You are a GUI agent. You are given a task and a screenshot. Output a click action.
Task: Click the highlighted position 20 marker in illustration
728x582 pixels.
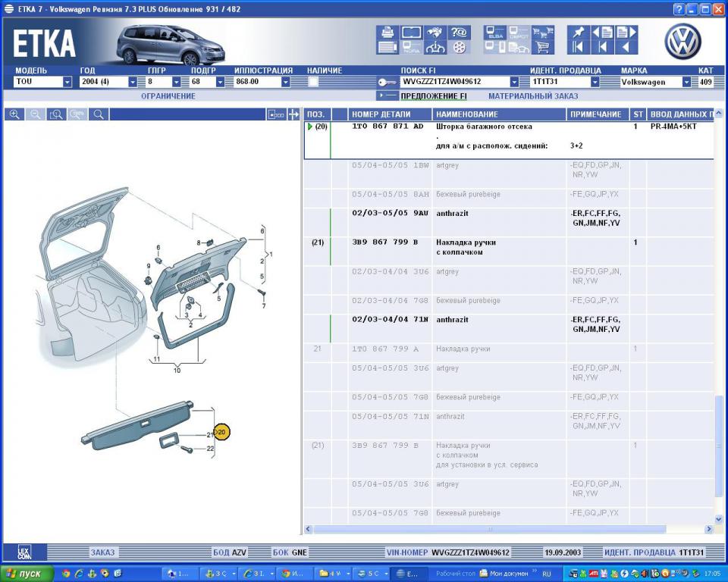221,432
